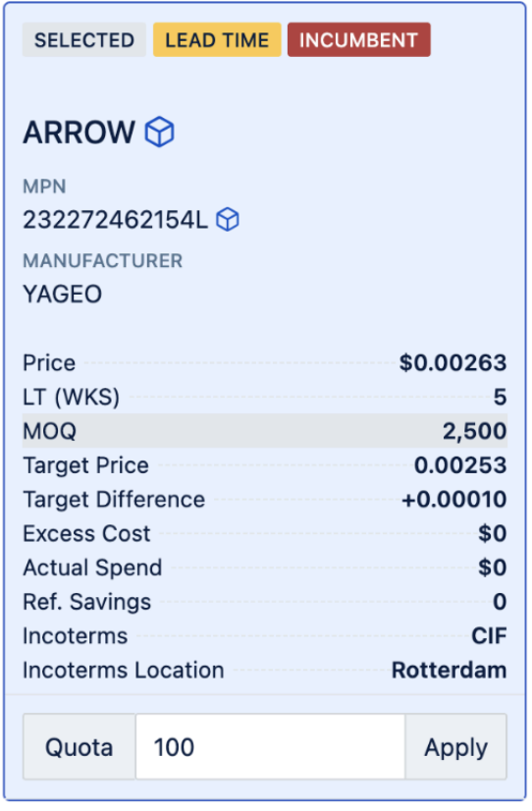Click the Excess Cost row
The width and height of the screenshot is (532, 811).
click(265, 534)
